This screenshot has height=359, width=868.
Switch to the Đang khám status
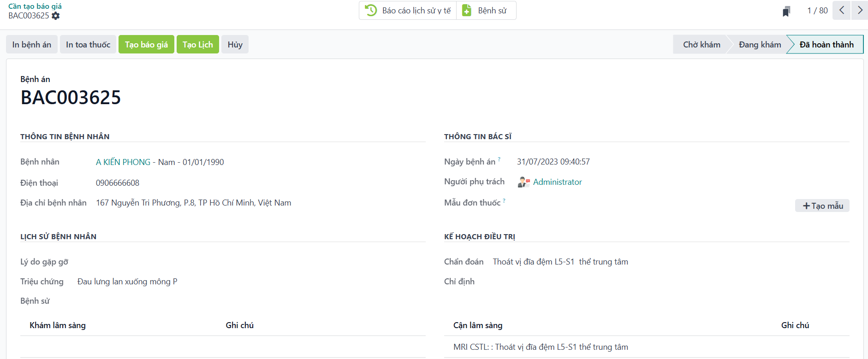tap(759, 45)
